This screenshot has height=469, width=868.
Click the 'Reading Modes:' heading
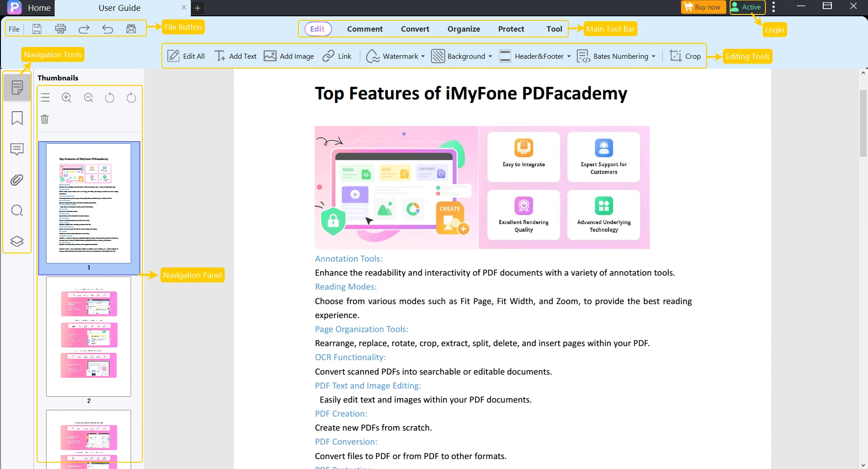(x=346, y=287)
